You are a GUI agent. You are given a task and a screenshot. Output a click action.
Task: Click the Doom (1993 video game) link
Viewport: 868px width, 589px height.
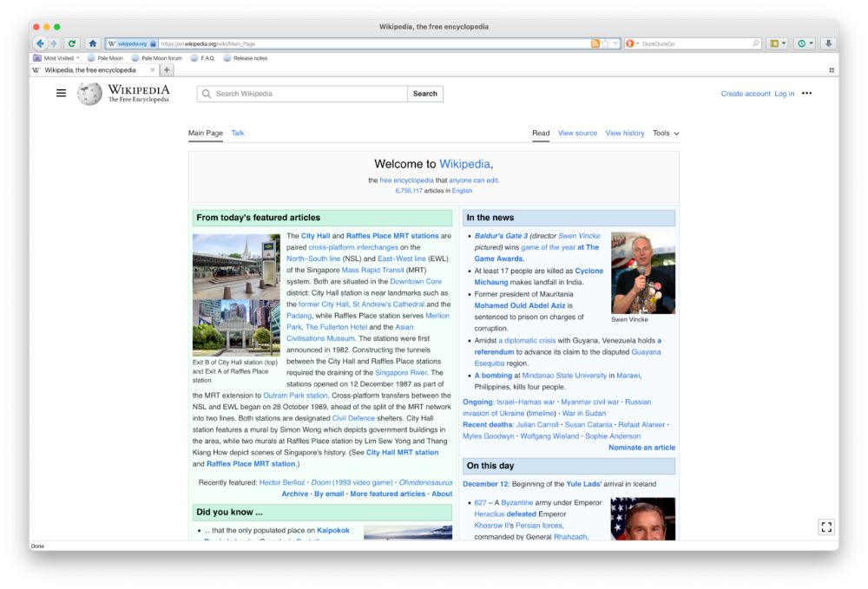pyautogui.click(x=352, y=483)
